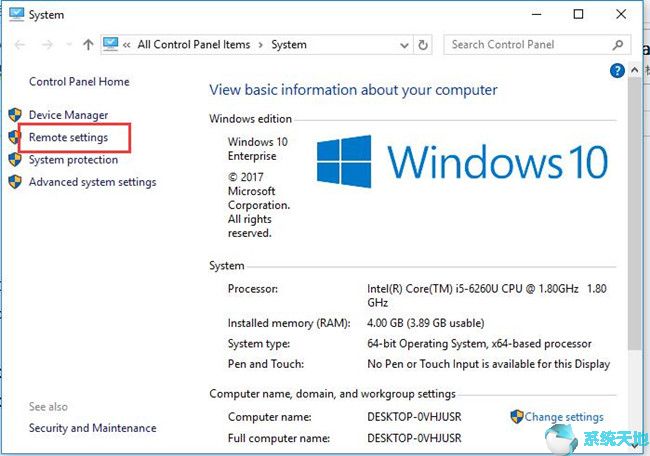Click All Control Panel Items breadcrumb
The image size is (650, 456).
click(x=194, y=44)
